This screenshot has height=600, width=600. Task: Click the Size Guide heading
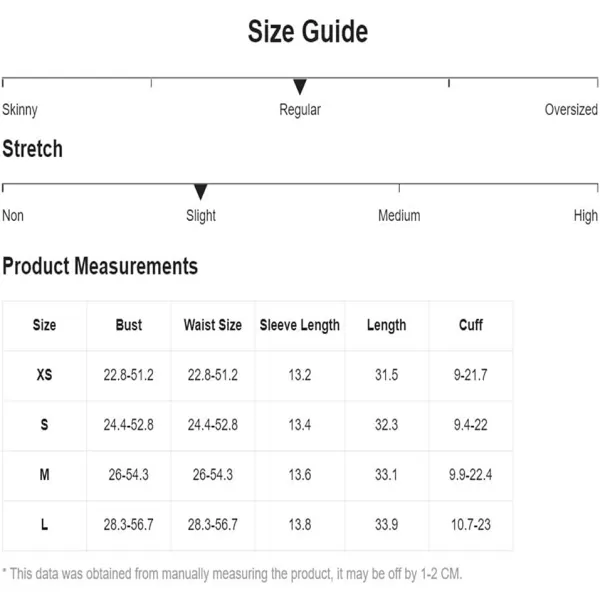pyautogui.click(x=308, y=31)
